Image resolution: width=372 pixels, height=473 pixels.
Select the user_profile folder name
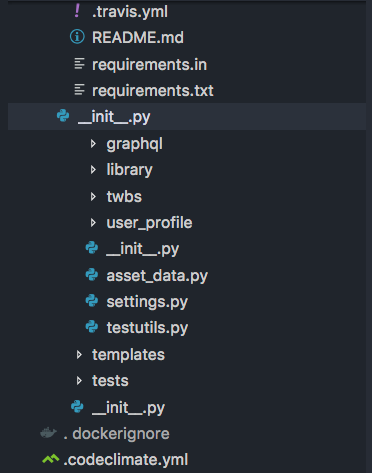(149, 223)
